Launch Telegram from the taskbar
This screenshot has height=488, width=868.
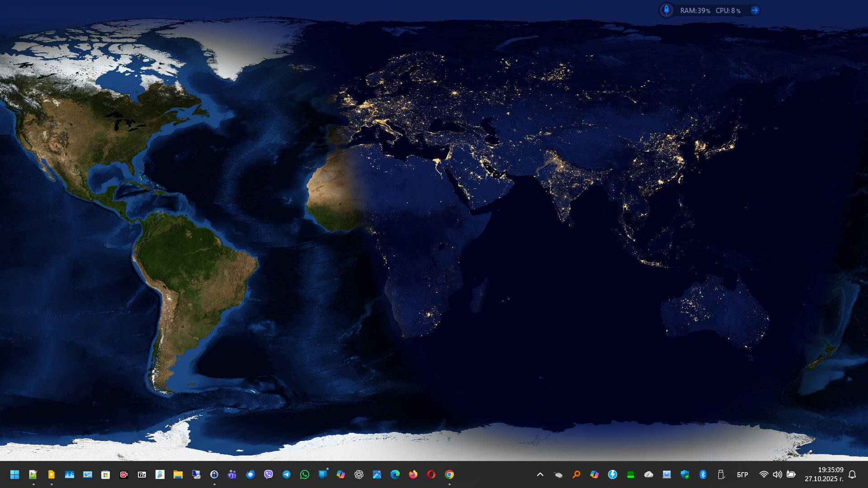click(287, 474)
